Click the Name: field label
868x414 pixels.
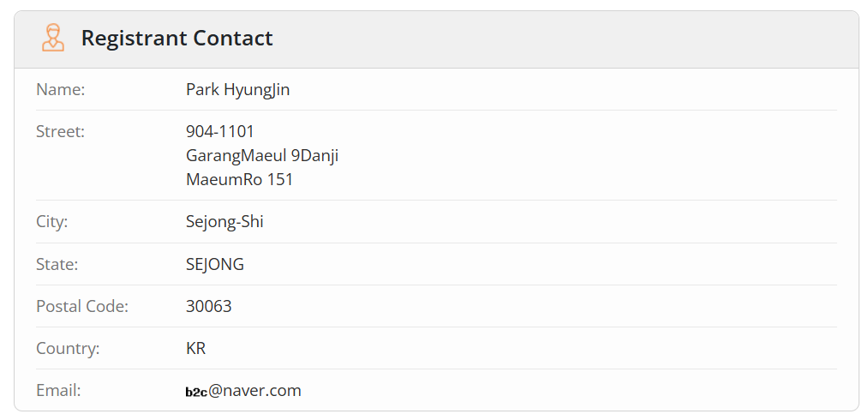click(x=60, y=89)
